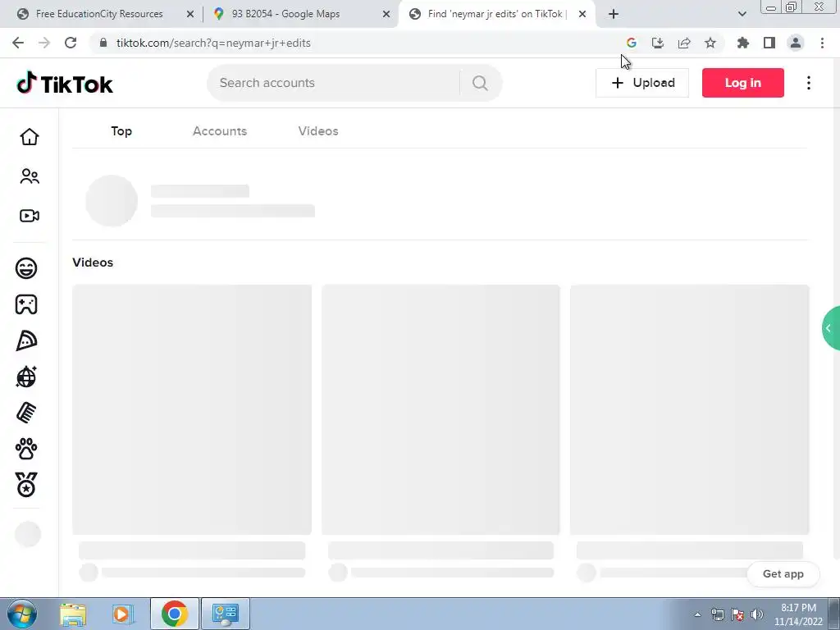
Task: Click the Log in button
Action: pyautogui.click(x=743, y=83)
